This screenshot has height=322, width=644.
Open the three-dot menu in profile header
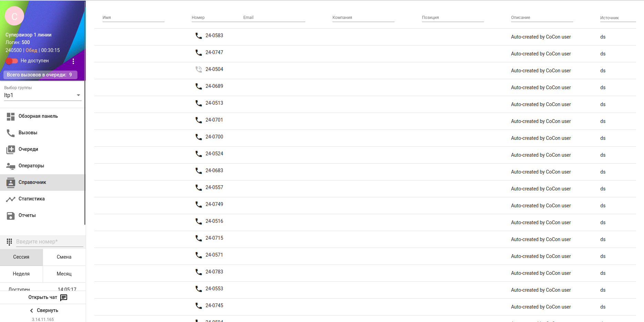pos(73,61)
